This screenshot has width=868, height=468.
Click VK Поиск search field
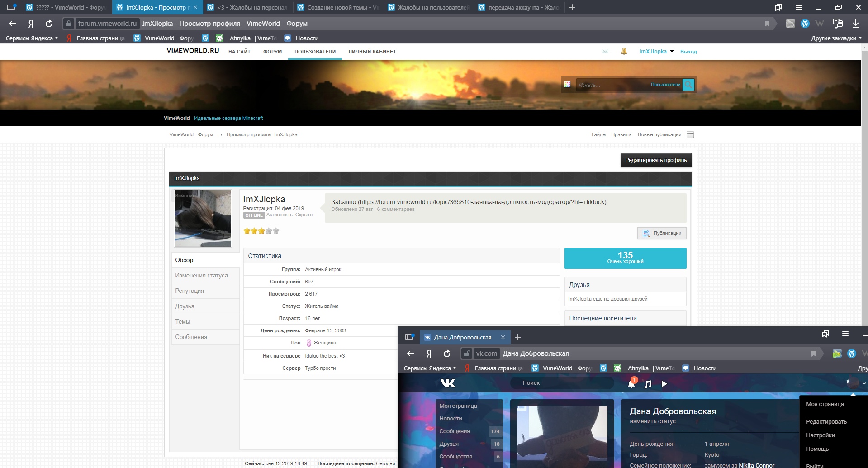(x=562, y=383)
